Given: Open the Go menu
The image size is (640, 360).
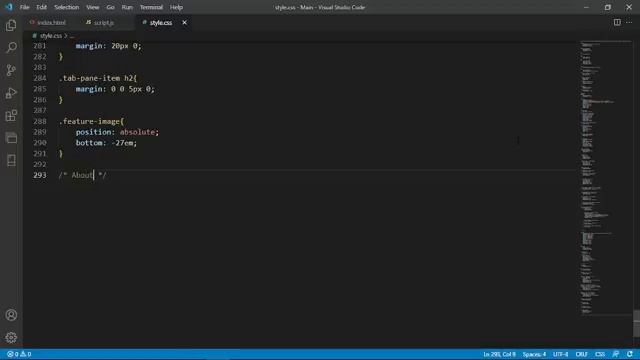Looking at the screenshot, I should coord(110,7).
